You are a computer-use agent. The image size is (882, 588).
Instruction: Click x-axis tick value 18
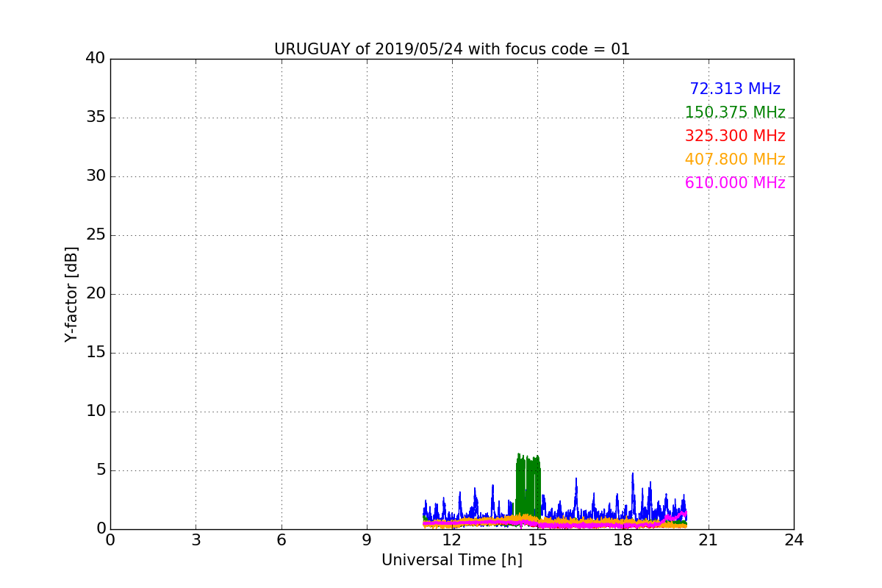pos(623,540)
